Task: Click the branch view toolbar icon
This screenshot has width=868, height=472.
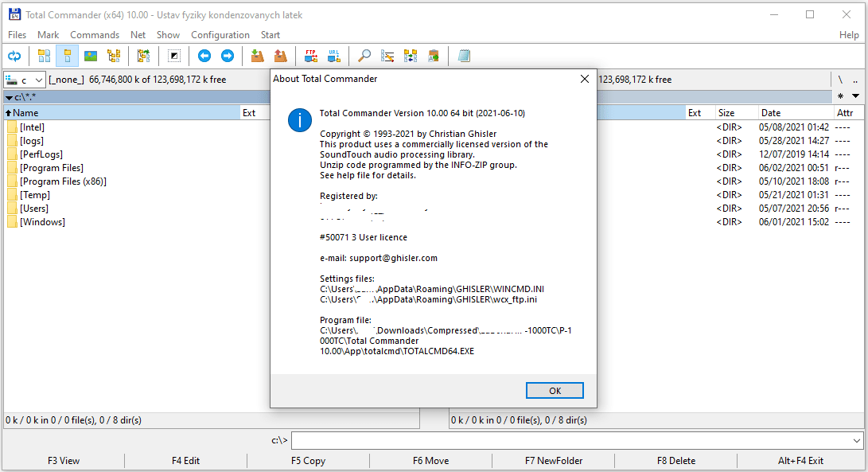Action: click(144, 56)
